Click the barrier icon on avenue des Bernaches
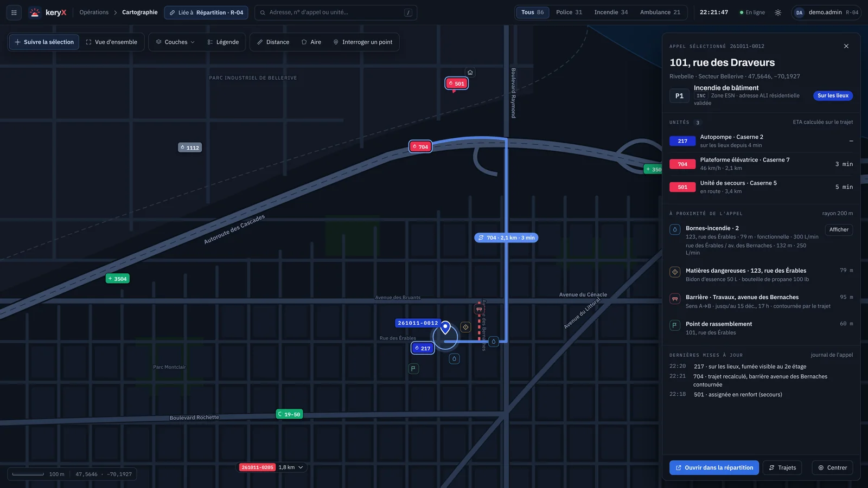 (479, 309)
